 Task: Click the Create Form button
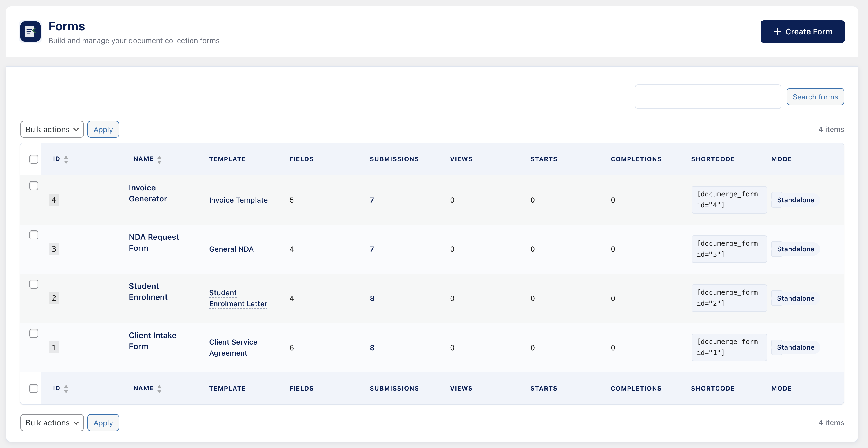click(x=803, y=31)
